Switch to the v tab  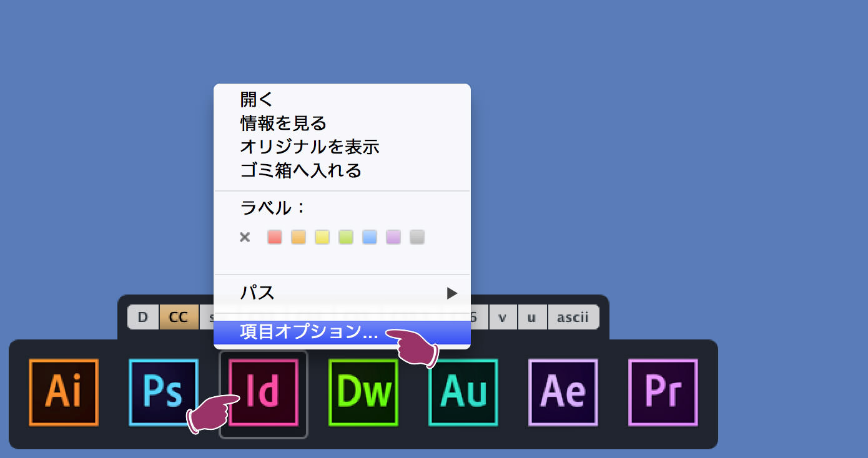(502, 317)
